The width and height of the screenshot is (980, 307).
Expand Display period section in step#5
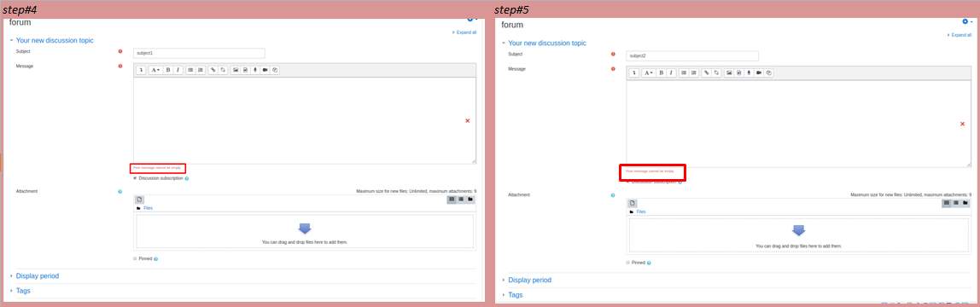coord(529,281)
